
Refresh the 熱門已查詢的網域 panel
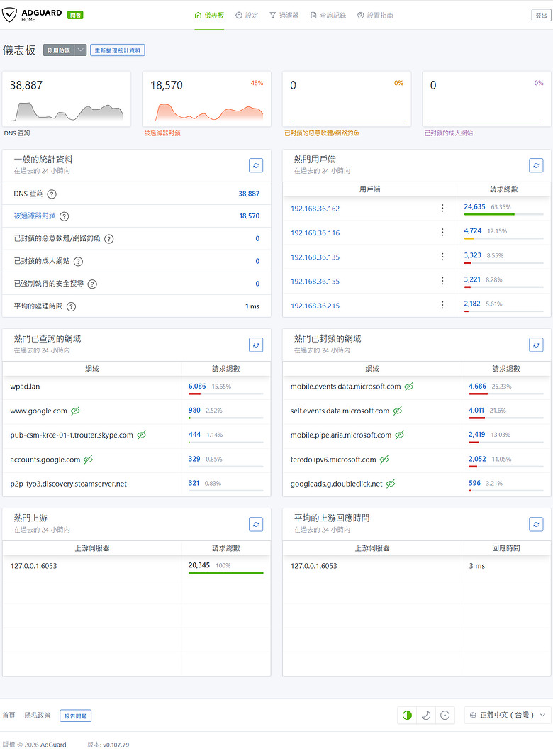tap(256, 345)
